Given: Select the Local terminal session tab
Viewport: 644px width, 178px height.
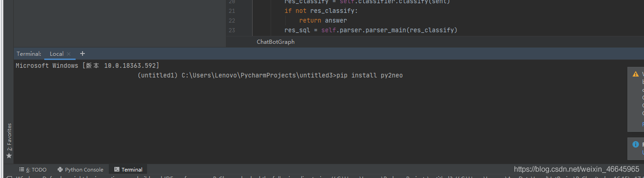Looking at the screenshot, I should [x=57, y=53].
